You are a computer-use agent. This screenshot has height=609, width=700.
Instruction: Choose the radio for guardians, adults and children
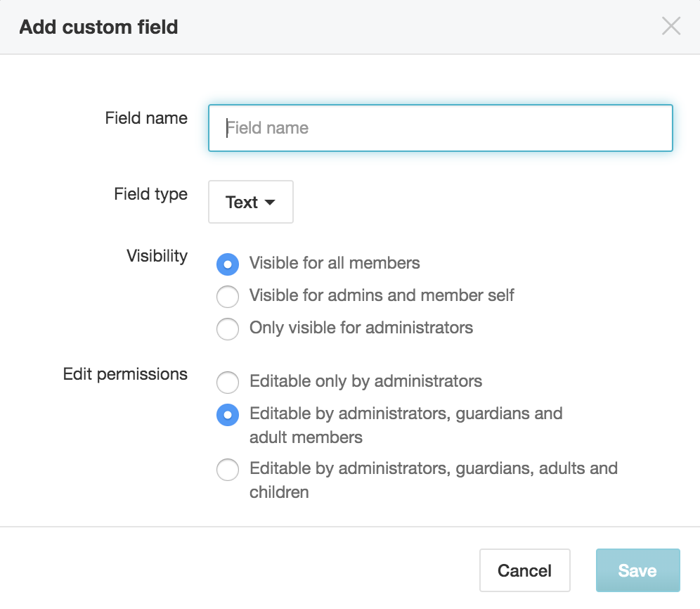228,470
